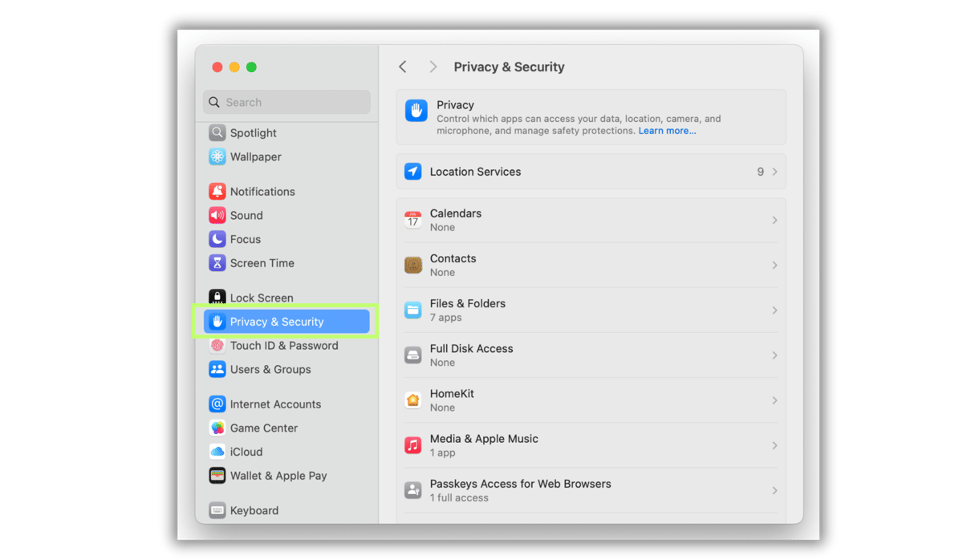The height and width of the screenshot is (560, 963).
Task: Open Touch ID & Password label
Action: tap(284, 346)
